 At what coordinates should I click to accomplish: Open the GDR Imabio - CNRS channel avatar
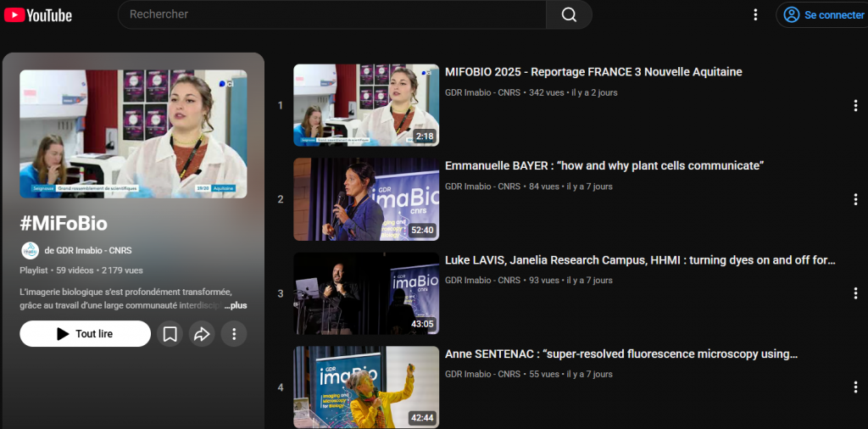pos(30,250)
